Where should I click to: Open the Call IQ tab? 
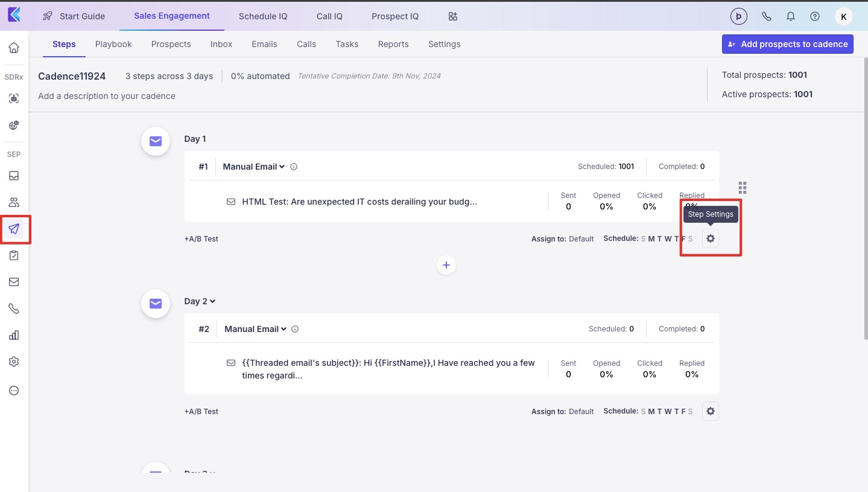tap(329, 16)
